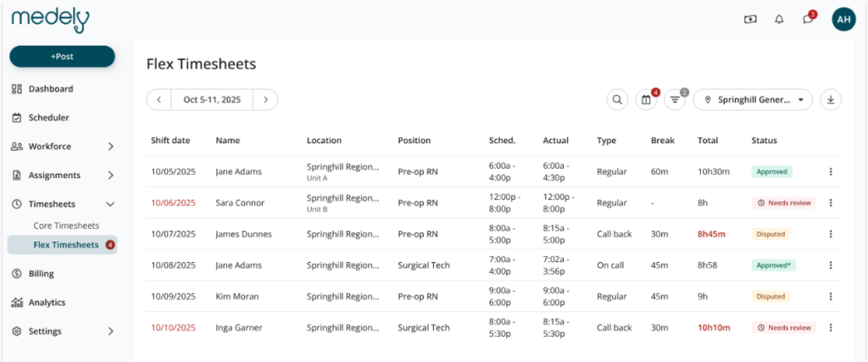Click the red 10/10/2025 shift date
868x362 pixels.
(x=173, y=328)
